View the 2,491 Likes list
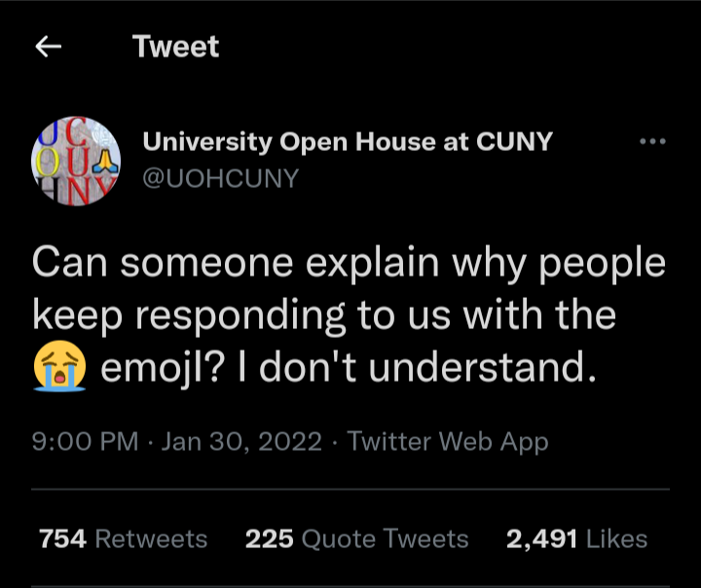Image resolution: width=701 pixels, height=588 pixels. pyautogui.click(x=576, y=539)
